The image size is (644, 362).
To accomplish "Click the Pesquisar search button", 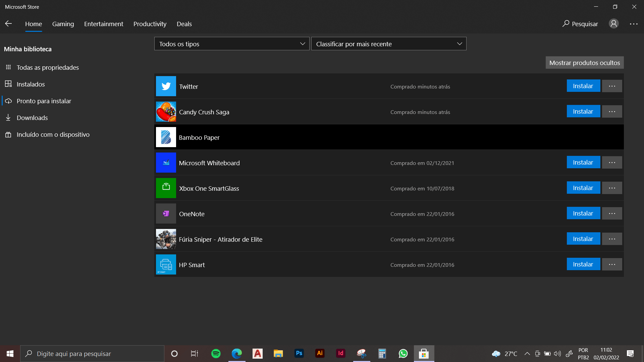I will (580, 24).
